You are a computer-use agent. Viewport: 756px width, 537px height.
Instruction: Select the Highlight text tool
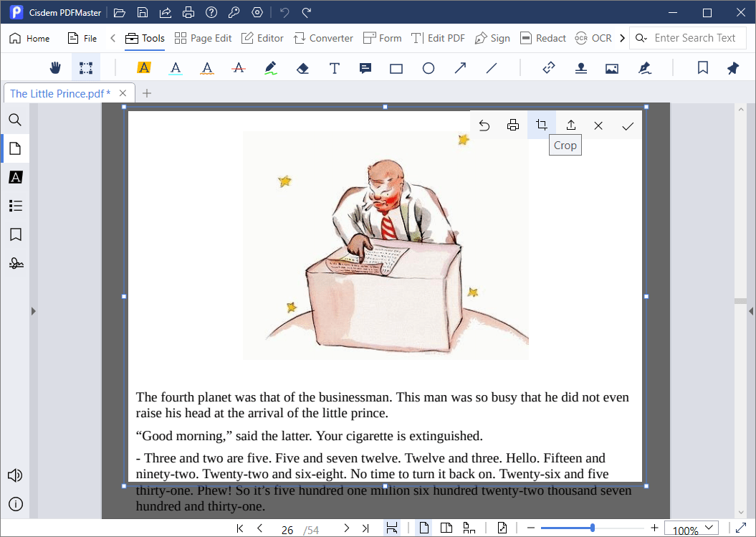tap(144, 67)
